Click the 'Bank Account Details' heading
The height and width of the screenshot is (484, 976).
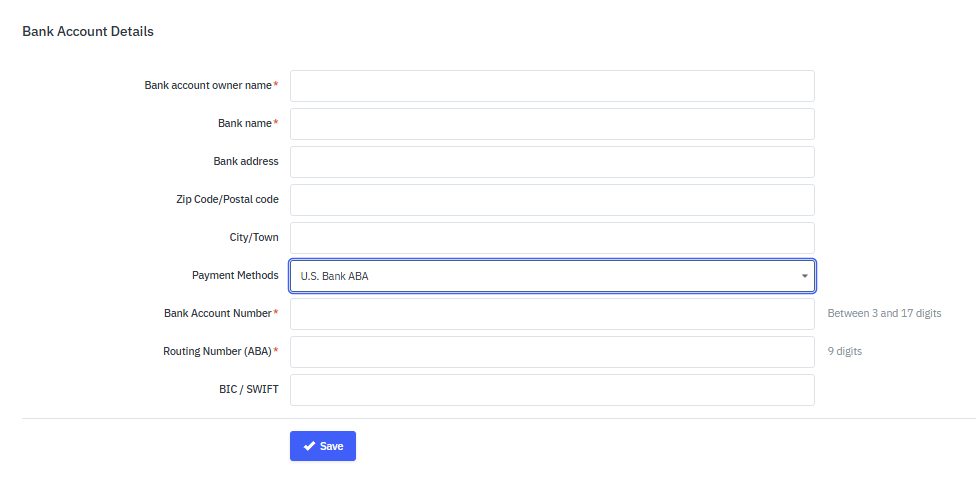click(88, 32)
